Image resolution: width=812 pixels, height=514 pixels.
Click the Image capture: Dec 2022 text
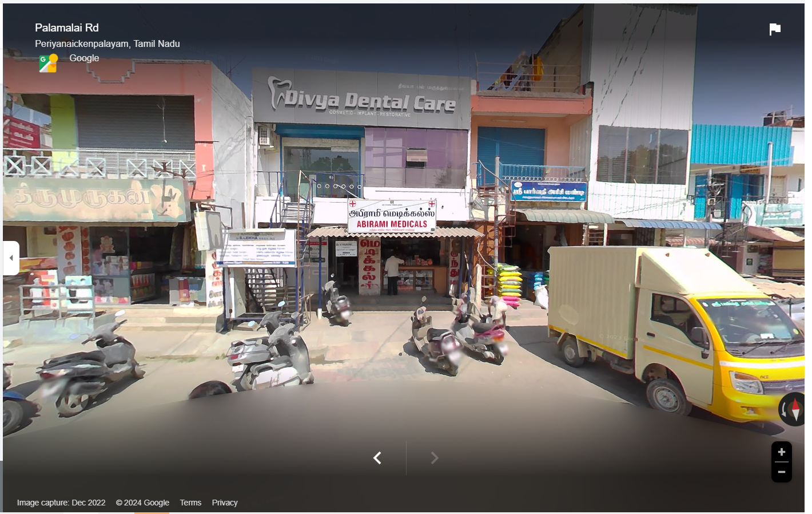pyautogui.click(x=61, y=503)
